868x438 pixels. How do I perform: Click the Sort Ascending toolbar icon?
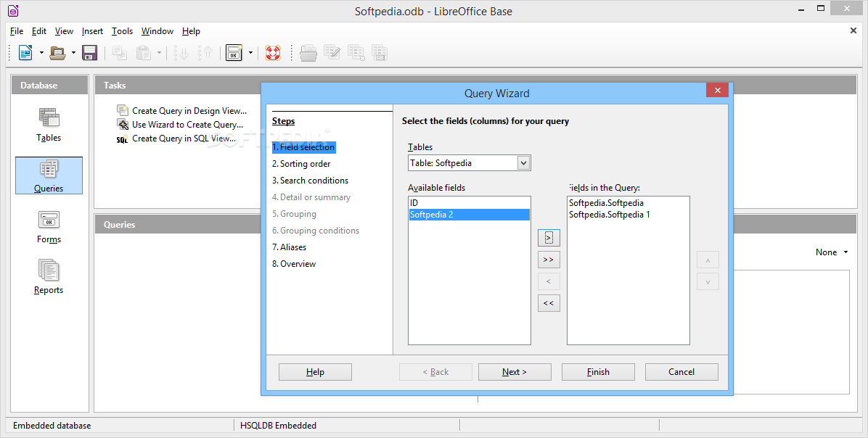click(x=181, y=53)
